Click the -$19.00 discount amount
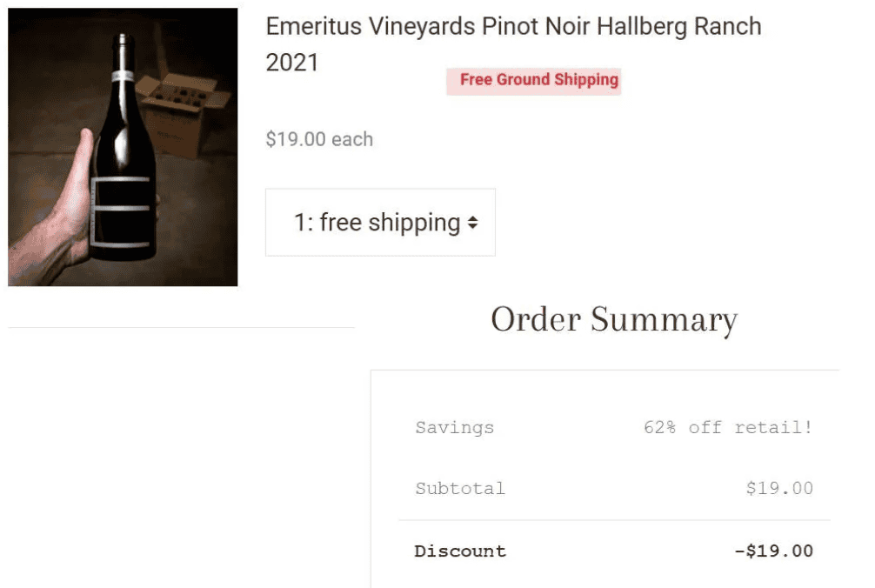 click(773, 551)
